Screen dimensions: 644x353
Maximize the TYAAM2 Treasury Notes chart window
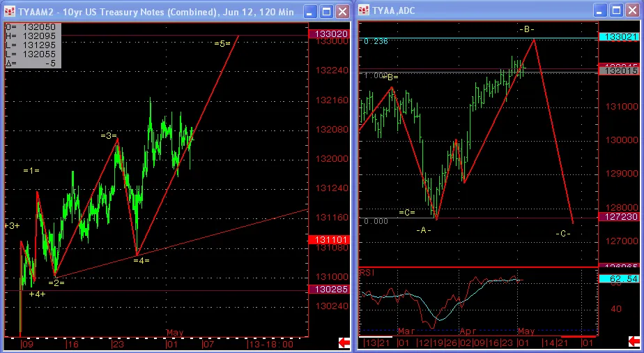click(x=325, y=11)
